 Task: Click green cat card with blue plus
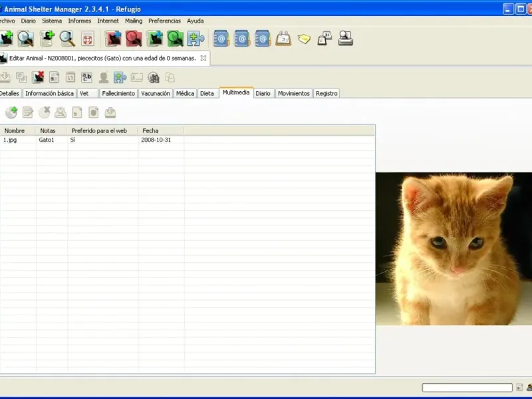[155, 39]
